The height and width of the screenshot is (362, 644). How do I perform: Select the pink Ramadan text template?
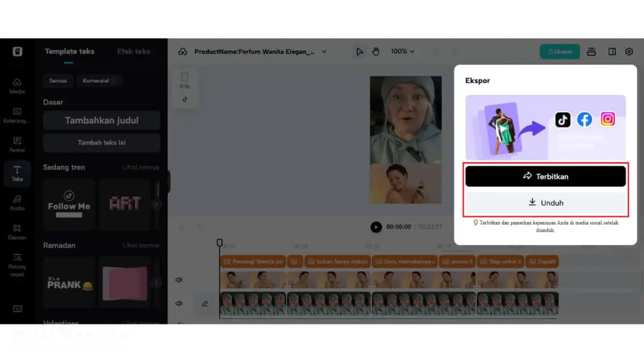pos(125,283)
